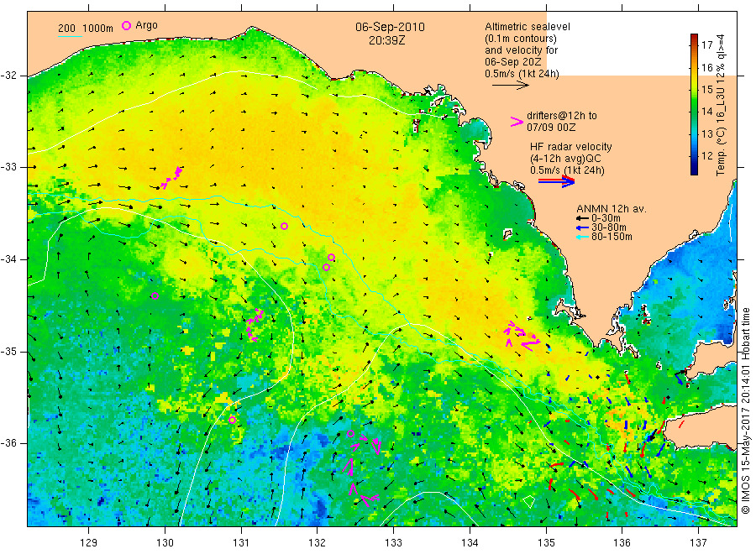Click the 'Altimetric sealevel' legend text
This screenshot has height=554, width=756.
(x=528, y=27)
